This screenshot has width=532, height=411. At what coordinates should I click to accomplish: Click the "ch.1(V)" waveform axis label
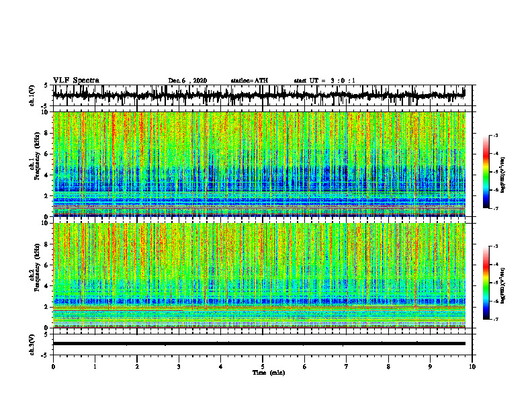[32, 95]
